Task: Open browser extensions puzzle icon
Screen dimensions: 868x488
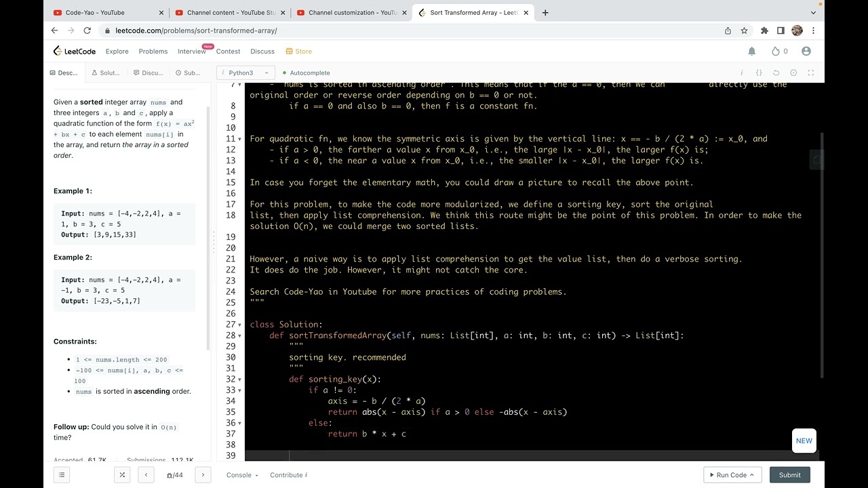Action: click(764, 30)
